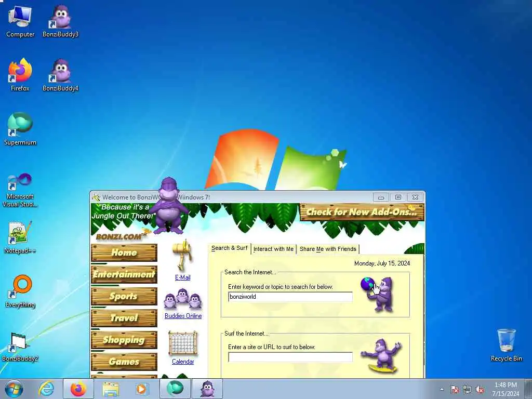This screenshot has width=532, height=399.
Task: Open the Computer desktop icon
Action: pos(20,22)
